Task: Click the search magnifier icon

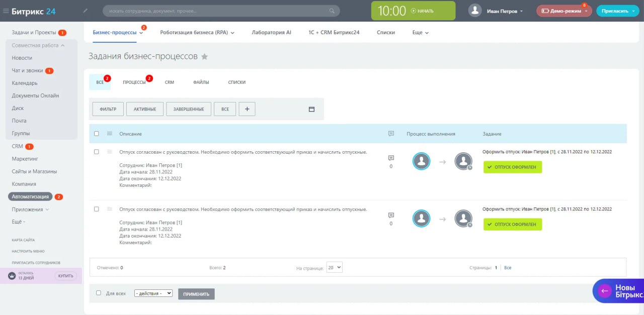Action: coord(332,11)
